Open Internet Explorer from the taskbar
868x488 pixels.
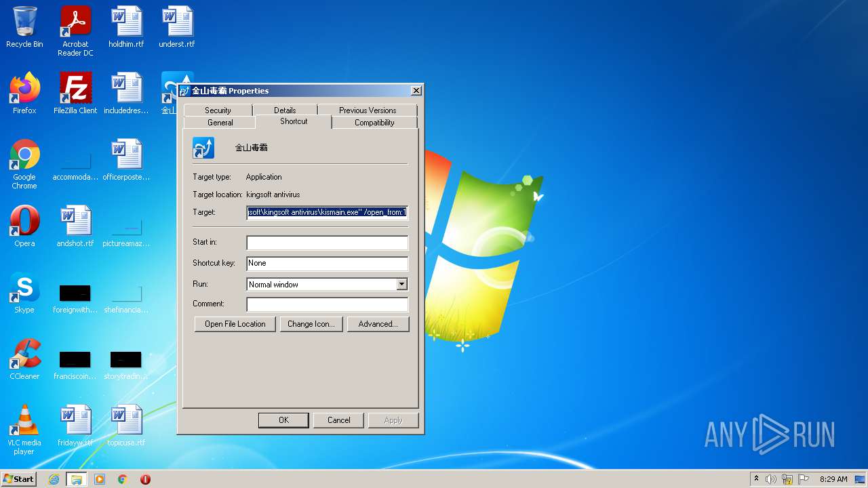coord(54,479)
